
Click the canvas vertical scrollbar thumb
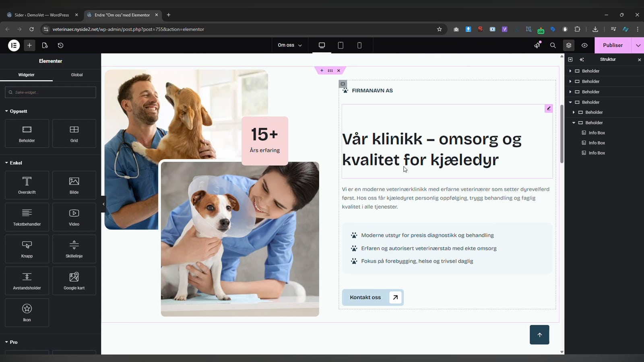click(x=562, y=134)
